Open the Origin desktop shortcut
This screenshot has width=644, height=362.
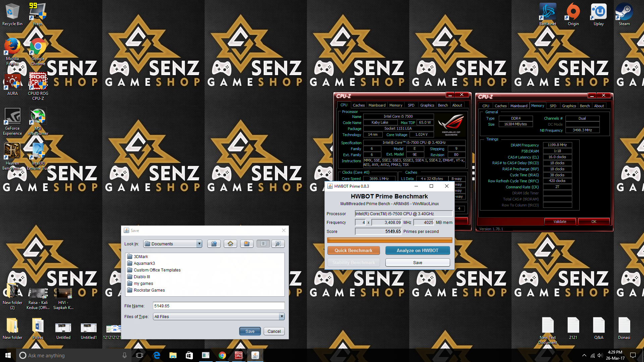pyautogui.click(x=573, y=14)
